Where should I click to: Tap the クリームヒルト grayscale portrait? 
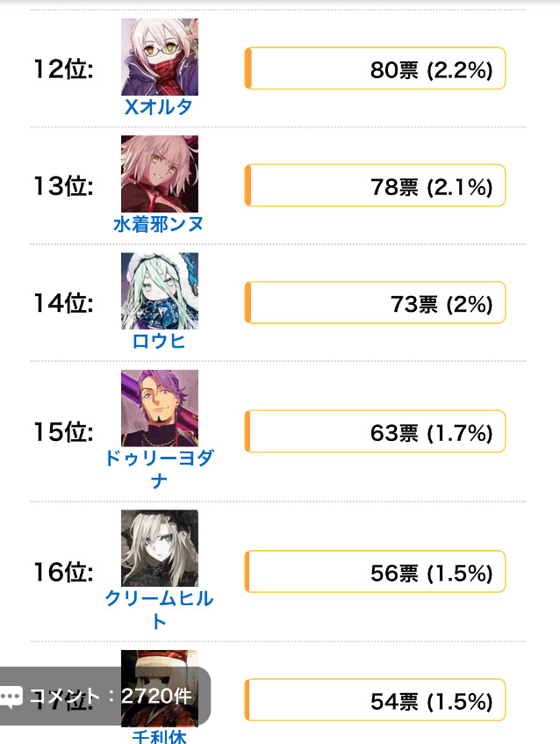coord(160,548)
